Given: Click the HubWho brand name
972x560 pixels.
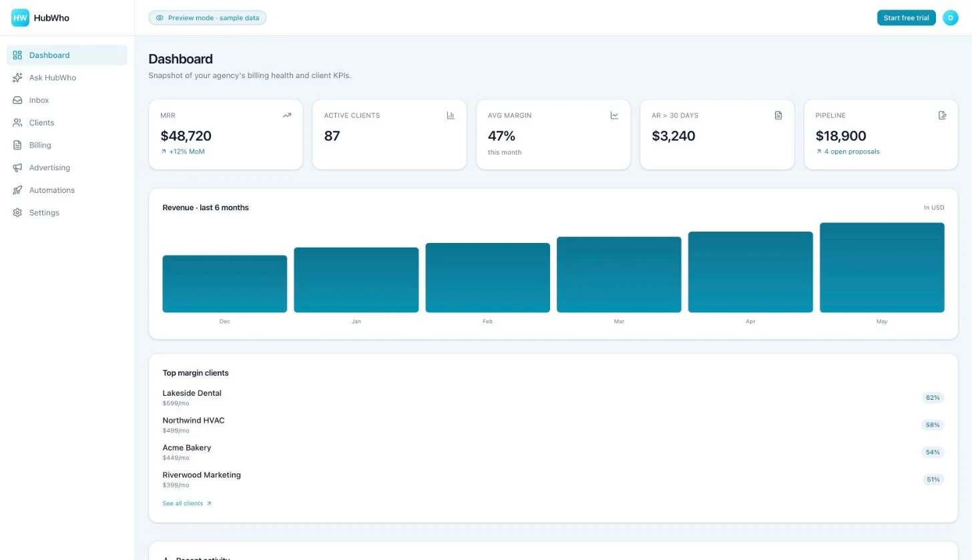Looking at the screenshot, I should coord(51,18).
